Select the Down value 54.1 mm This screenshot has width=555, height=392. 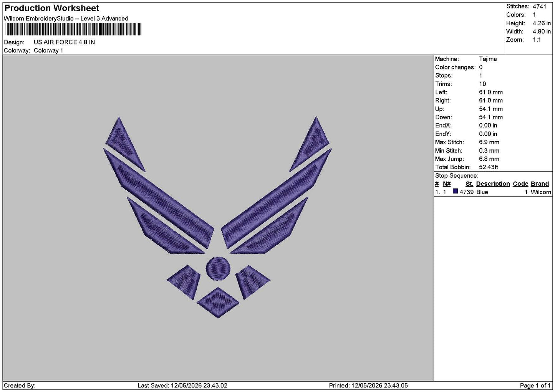491,117
